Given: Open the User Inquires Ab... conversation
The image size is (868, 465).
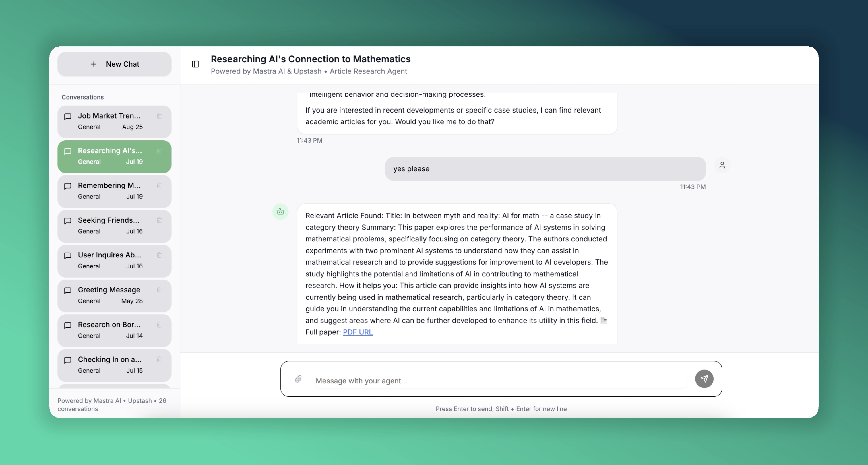Looking at the screenshot, I should click(110, 260).
